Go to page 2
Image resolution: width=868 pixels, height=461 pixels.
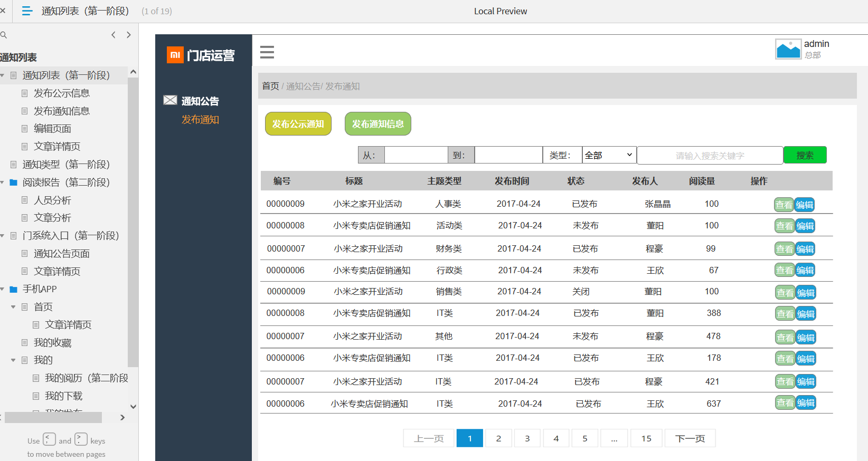pos(498,438)
